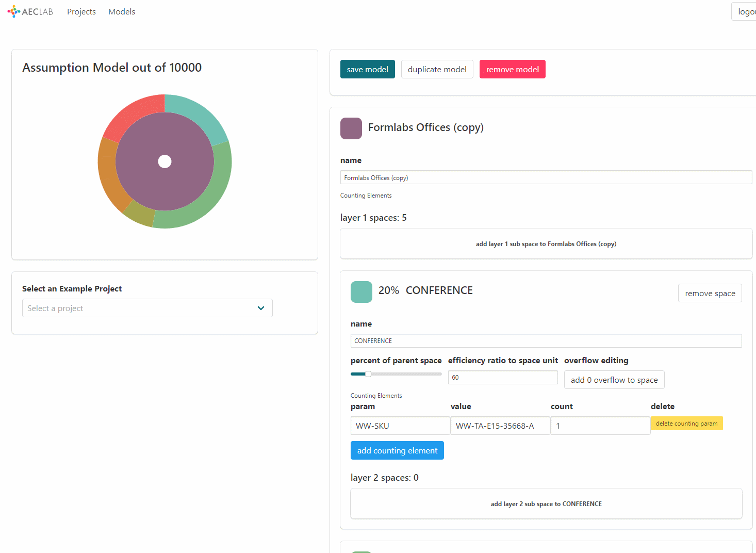
Task: Click the 'layer 1 spaces: 5' text
Action: pos(373,218)
